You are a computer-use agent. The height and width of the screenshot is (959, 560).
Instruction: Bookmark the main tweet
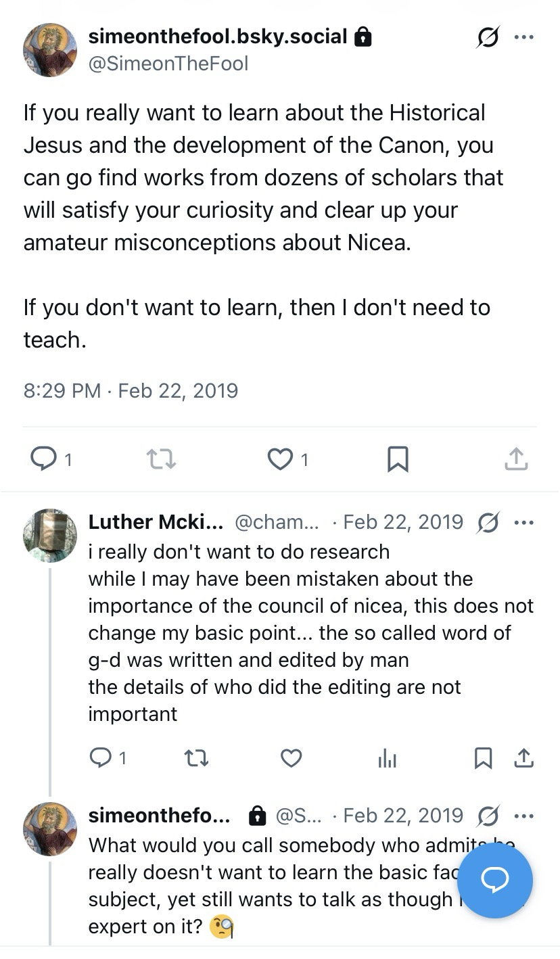(398, 460)
